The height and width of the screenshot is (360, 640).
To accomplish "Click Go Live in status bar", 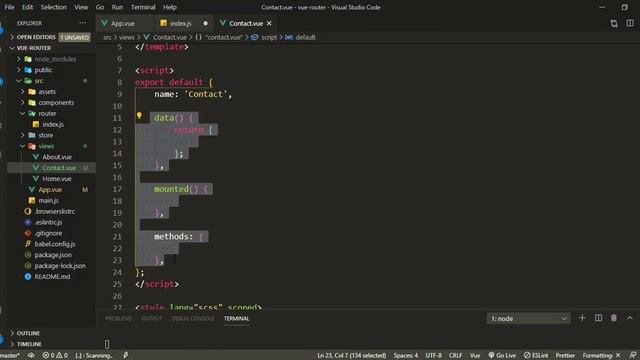I will pos(502,356).
